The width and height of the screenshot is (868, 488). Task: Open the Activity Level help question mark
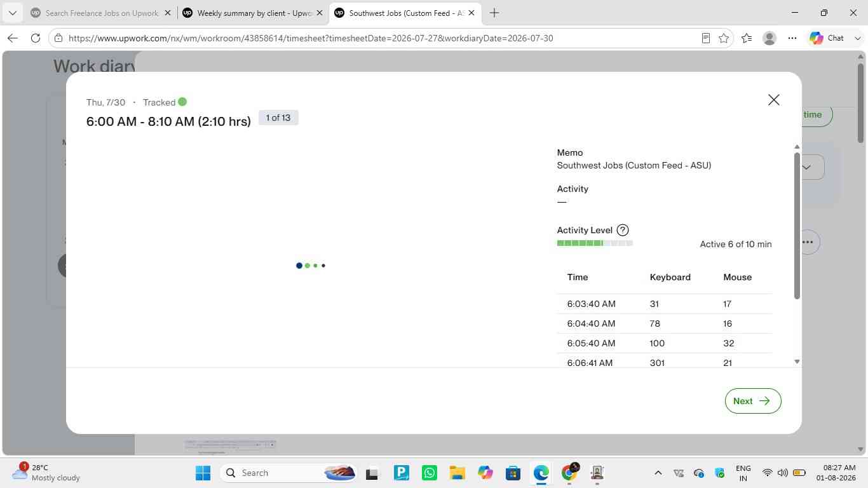coord(623,230)
